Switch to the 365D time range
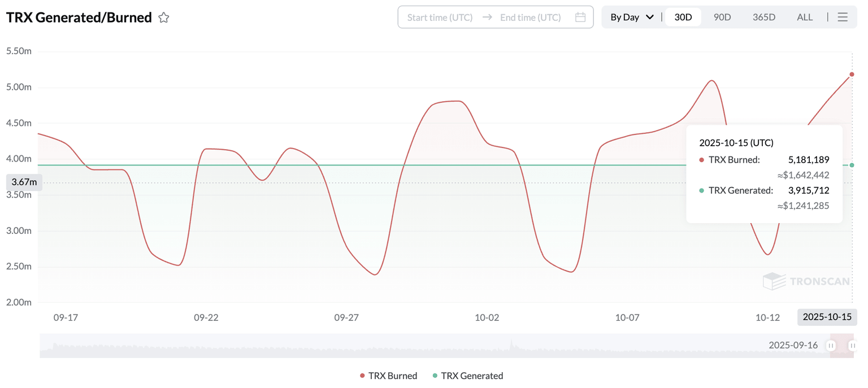The image size is (868, 388). click(x=764, y=18)
